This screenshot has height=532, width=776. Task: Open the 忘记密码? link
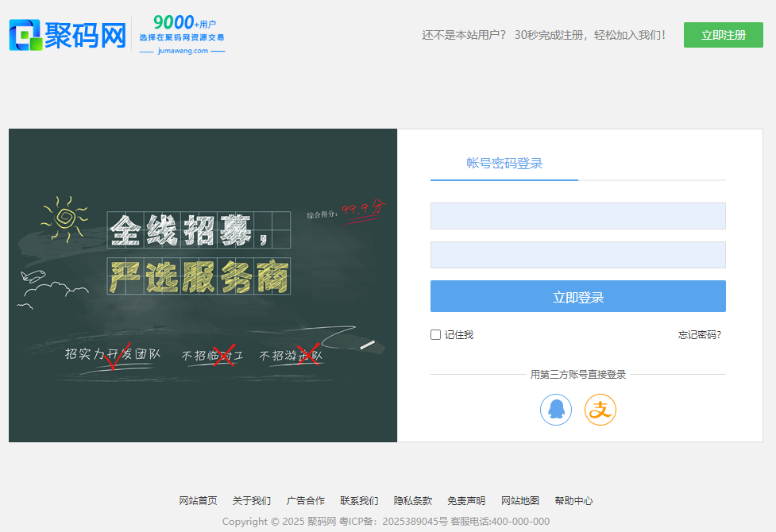coord(699,335)
